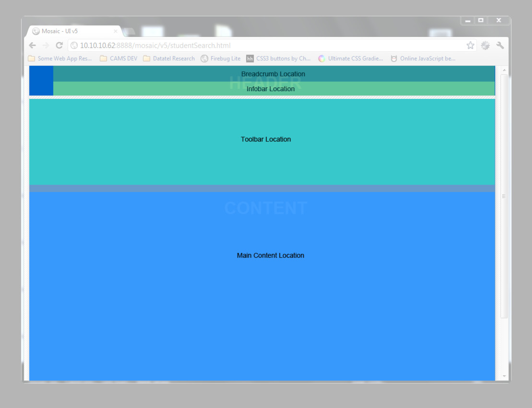This screenshot has height=408, width=532.
Task: Expand the Some Web App Res... bookmark folder
Action: [x=60, y=59]
